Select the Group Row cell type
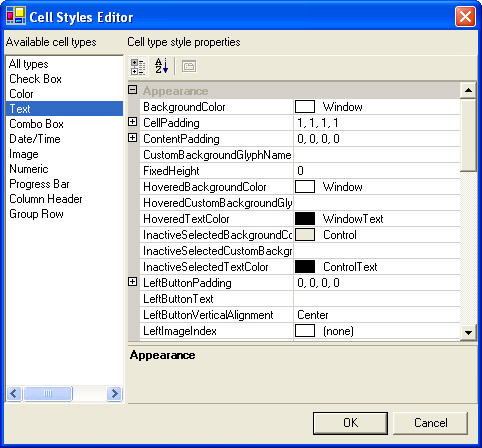Screen dimensions: 482x448 tap(64, 214)
